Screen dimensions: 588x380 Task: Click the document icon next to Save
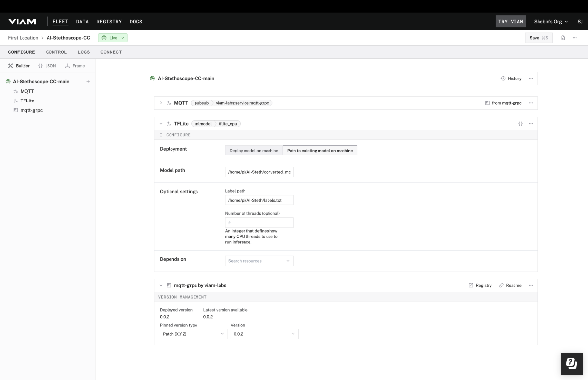coord(563,38)
